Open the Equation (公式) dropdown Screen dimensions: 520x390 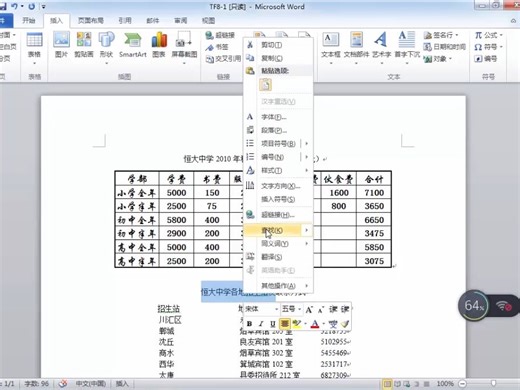coord(488,35)
